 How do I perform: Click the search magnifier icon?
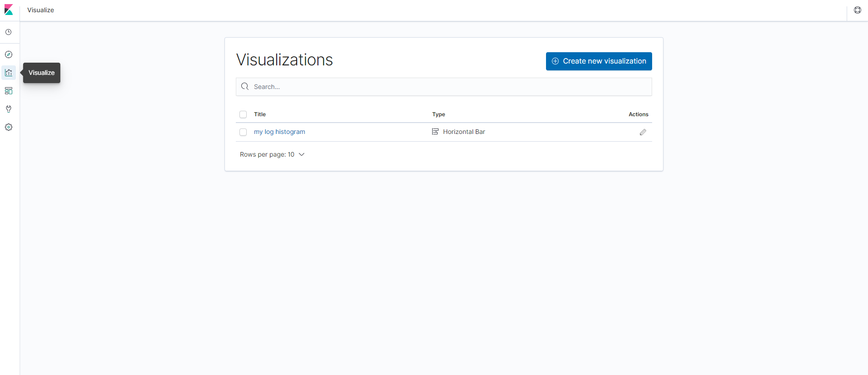coord(245,87)
